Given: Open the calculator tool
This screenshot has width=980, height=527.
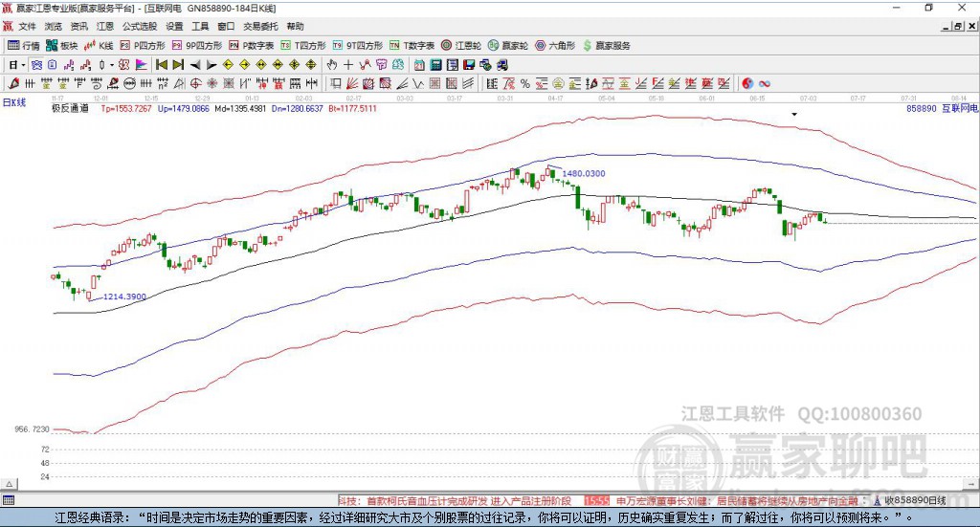Looking at the screenshot, I should pyautogui.click(x=435, y=65).
